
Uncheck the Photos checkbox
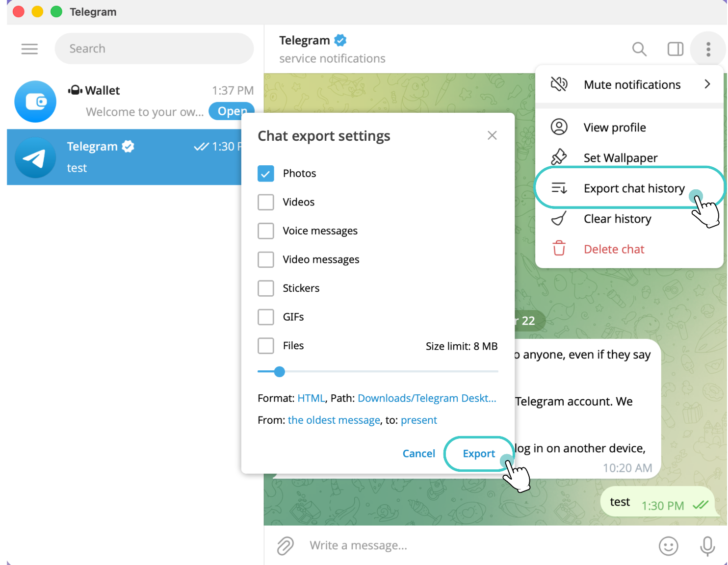tap(266, 174)
